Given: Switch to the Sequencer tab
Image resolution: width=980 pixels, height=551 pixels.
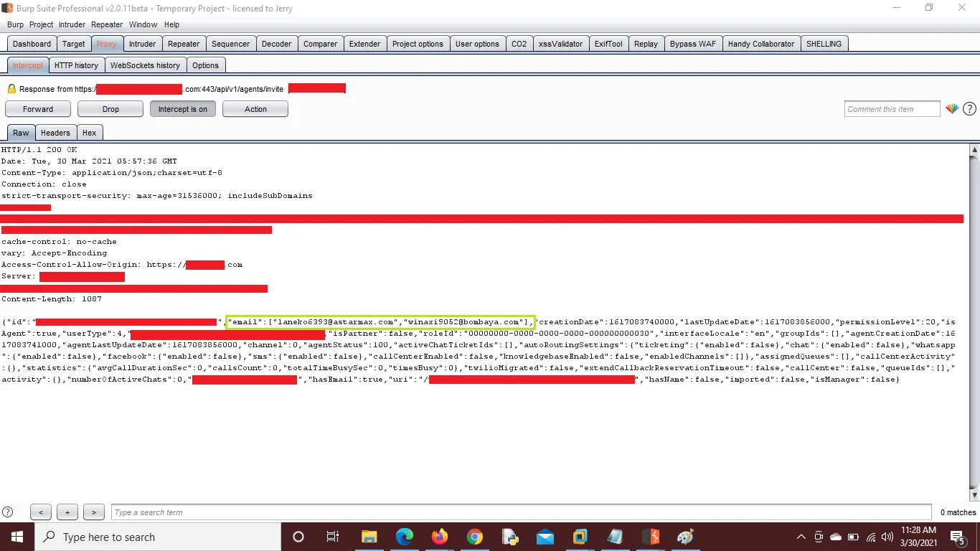Looking at the screenshot, I should (x=230, y=44).
